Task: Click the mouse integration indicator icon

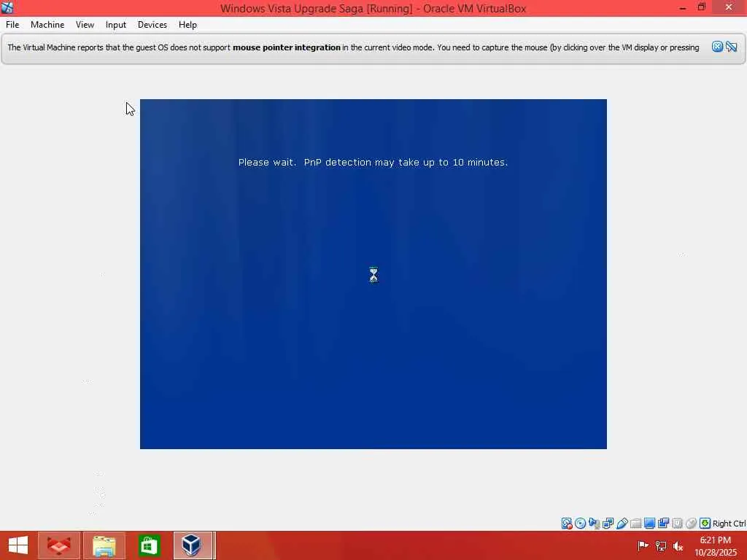Action: tap(691, 524)
